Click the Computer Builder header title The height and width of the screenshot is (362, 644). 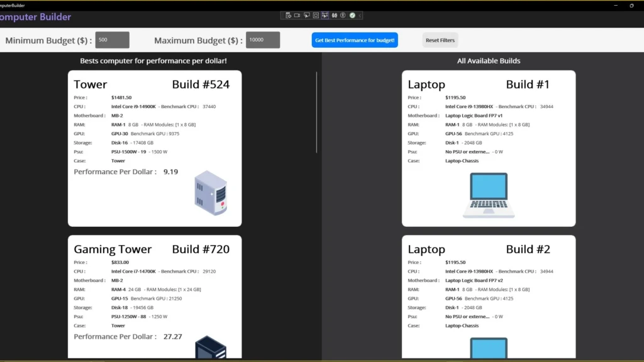click(35, 16)
